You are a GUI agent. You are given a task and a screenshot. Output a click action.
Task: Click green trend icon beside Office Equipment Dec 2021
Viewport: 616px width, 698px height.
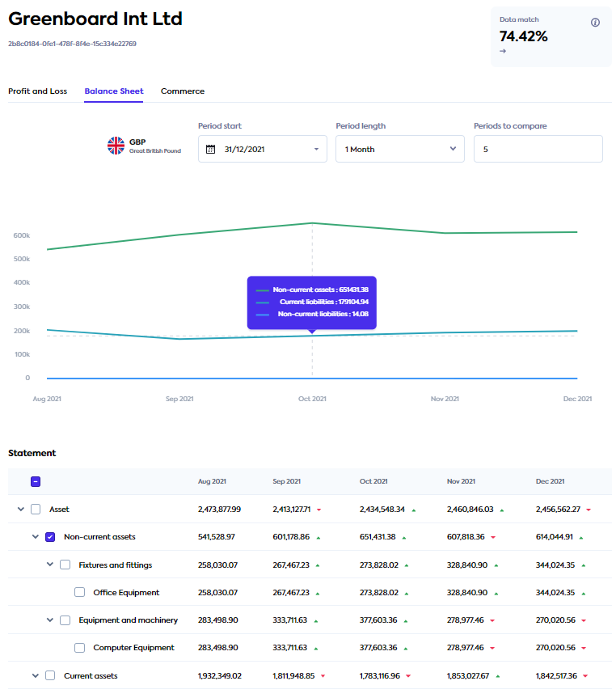[584, 594]
